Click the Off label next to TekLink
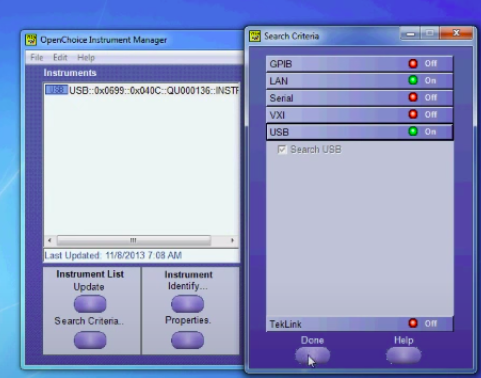 [x=430, y=323]
